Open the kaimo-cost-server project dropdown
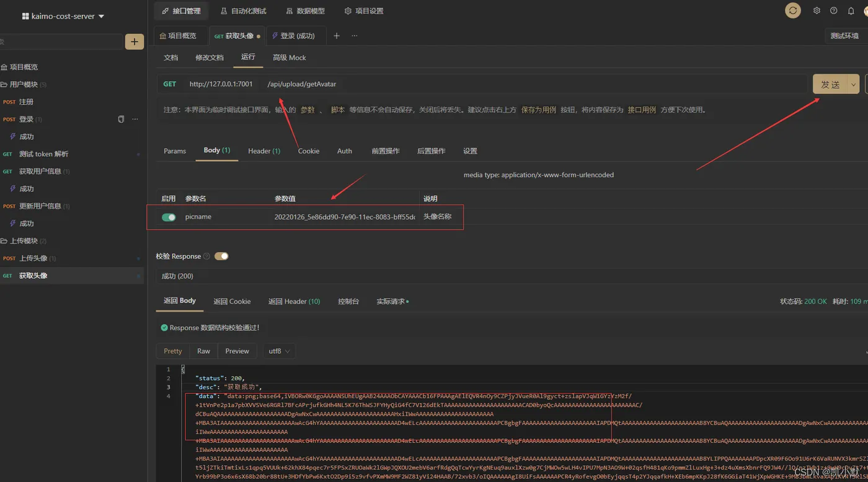Viewport: 868px width, 482px height. click(63, 16)
